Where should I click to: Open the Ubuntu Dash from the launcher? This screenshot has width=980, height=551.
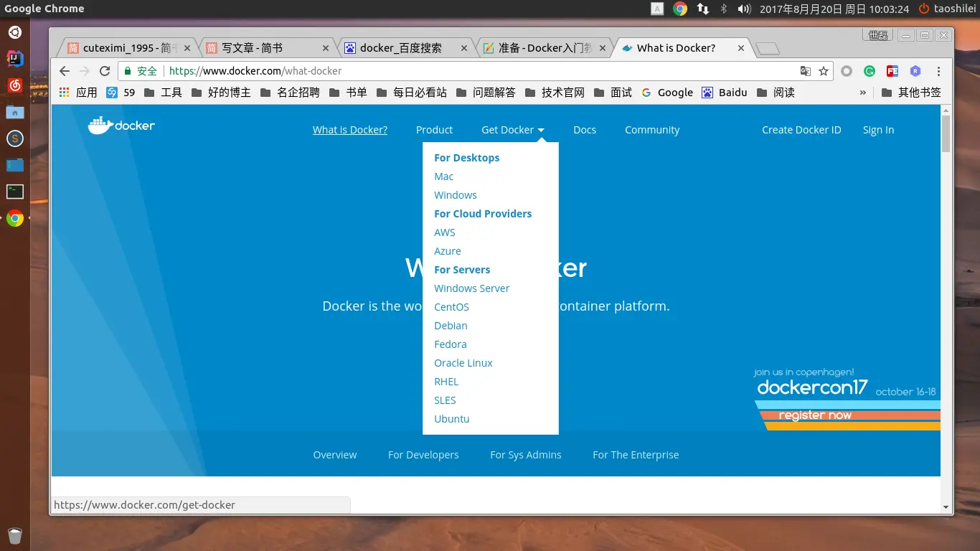(15, 32)
